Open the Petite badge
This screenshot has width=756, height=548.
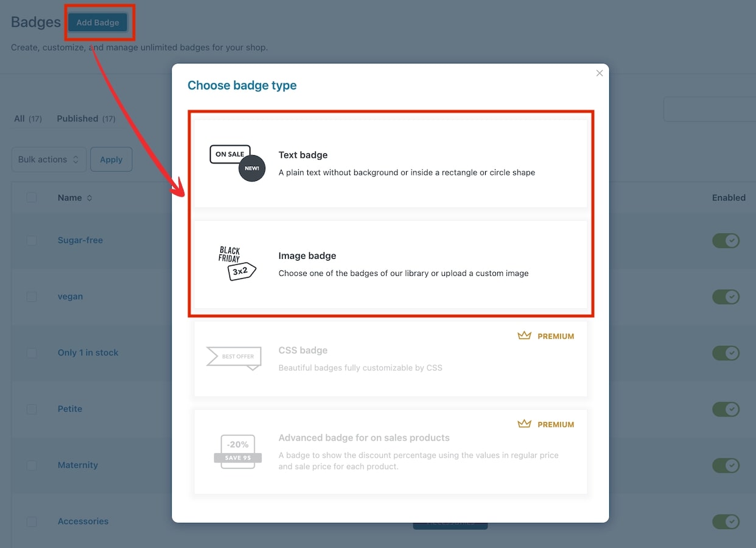point(70,409)
